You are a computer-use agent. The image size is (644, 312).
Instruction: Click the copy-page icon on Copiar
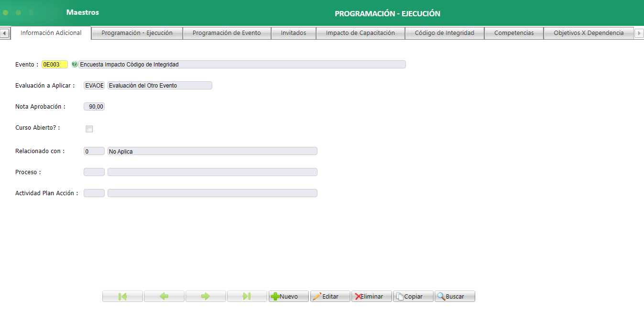pyautogui.click(x=401, y=296)
